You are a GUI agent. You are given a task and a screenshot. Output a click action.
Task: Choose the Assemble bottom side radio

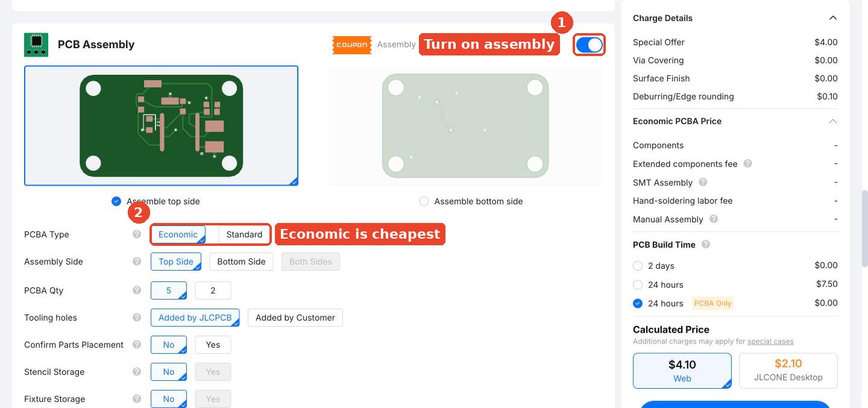point(424,201)
